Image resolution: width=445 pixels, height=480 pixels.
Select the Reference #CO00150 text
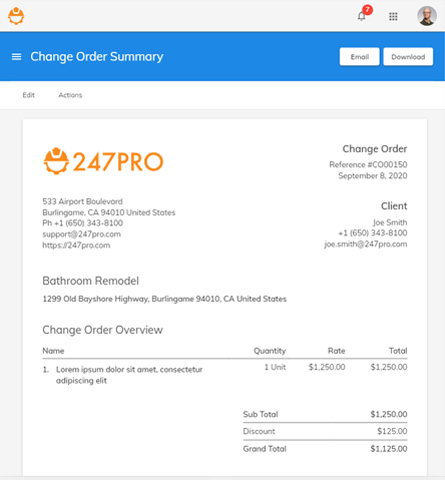coord(368,164)
